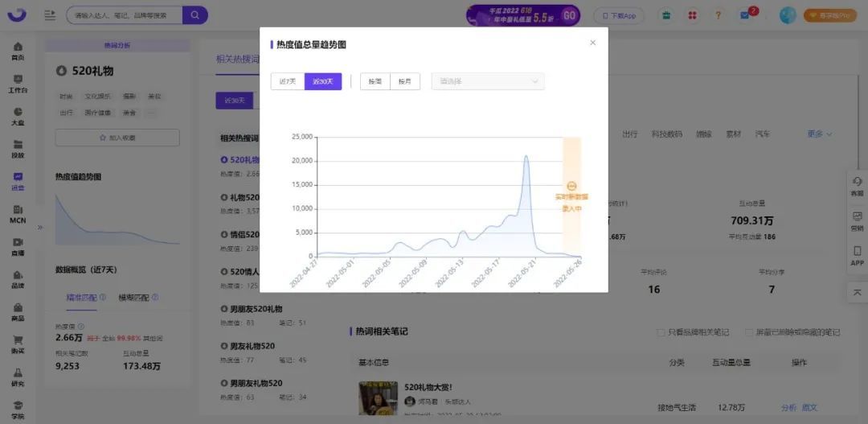Open the MCN sidebar icon
The width and height of the screenshot is (868, 424).
point(18,212)
